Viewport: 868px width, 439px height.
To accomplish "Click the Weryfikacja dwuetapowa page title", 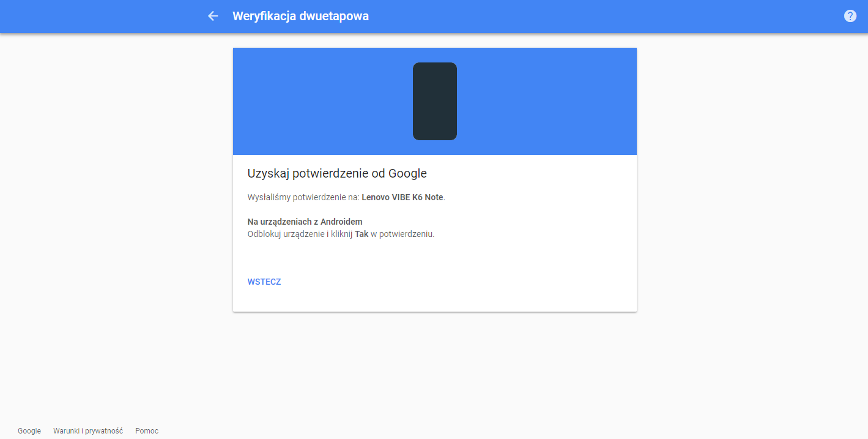I will [300, 16].
